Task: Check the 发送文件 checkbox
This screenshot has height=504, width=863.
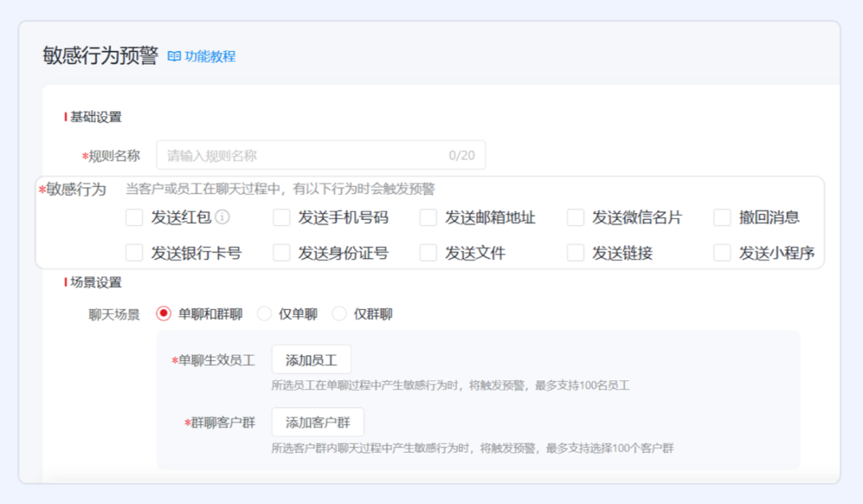Action: point(428,253)
